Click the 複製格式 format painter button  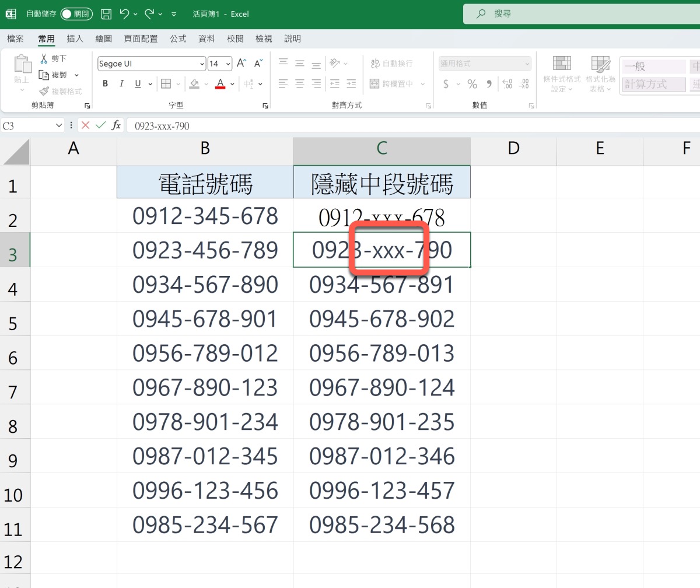[x=61, y=92]
